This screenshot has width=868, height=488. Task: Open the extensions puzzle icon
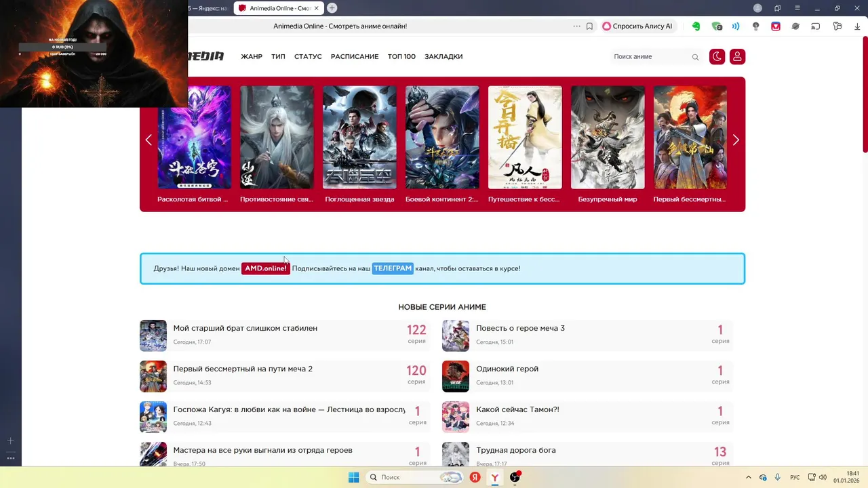point(837,26)
